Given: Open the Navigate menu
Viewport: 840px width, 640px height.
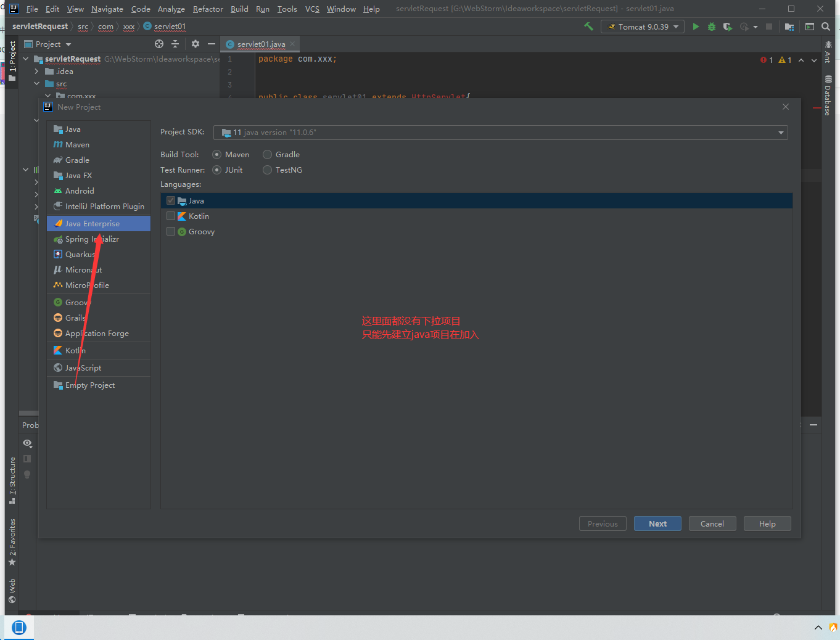Looking at the screenshot, I should click(107, 9).
